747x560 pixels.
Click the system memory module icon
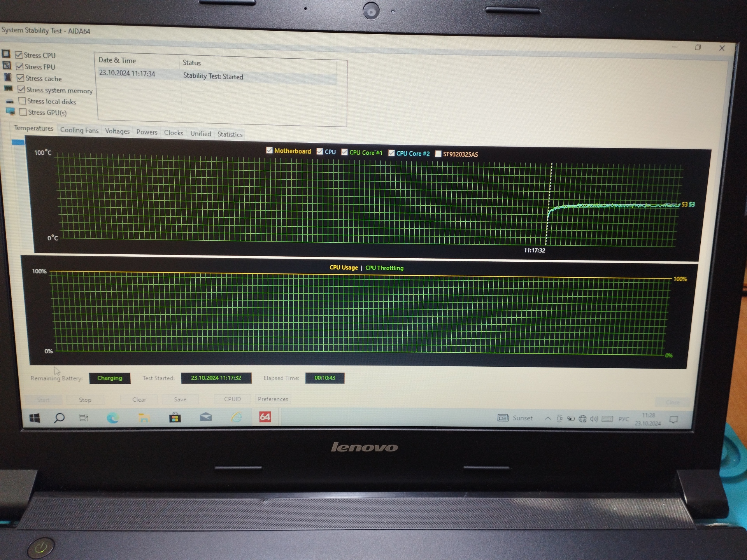pos(9,89)
